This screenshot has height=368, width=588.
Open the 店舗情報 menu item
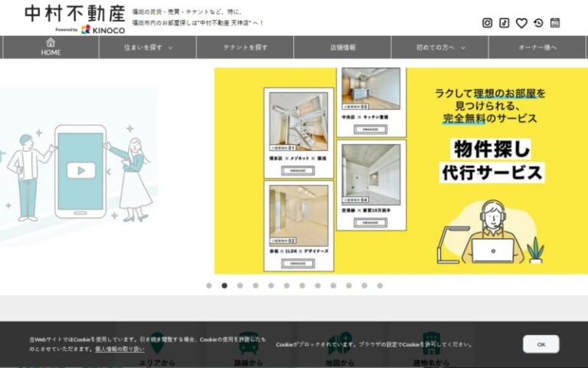click(x=342, y=48)
